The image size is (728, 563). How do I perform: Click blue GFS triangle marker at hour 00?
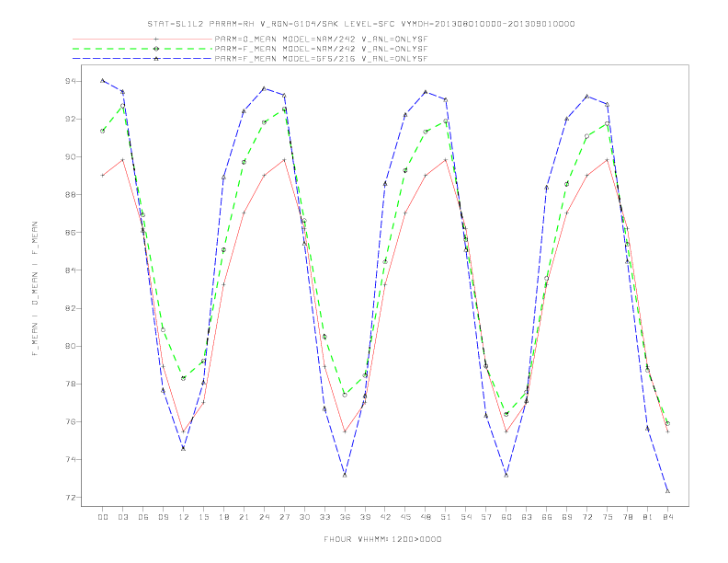103,80
